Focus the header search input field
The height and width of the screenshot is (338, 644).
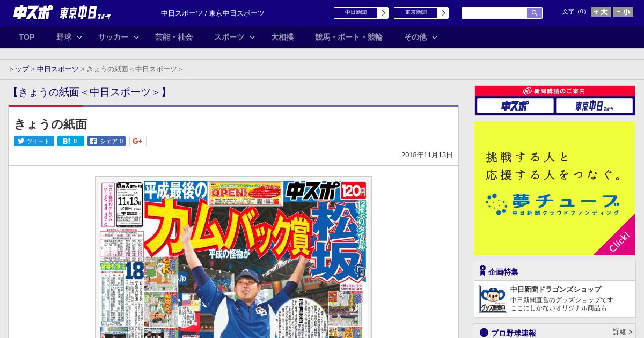[494, 13]
